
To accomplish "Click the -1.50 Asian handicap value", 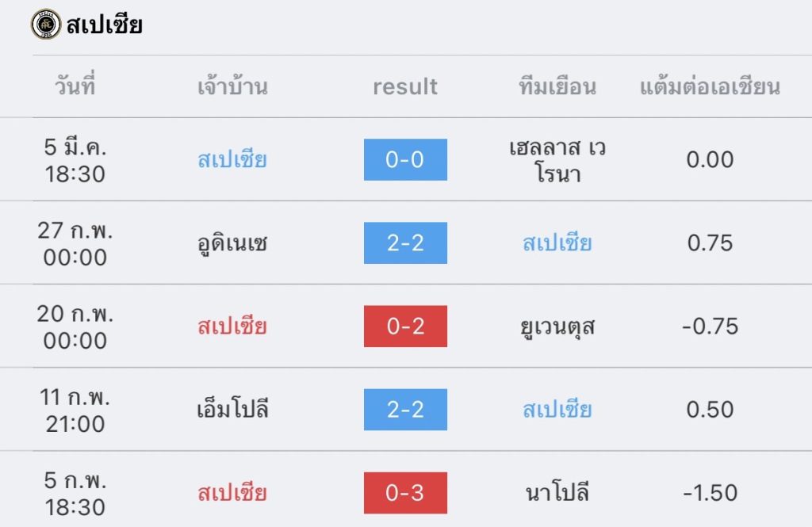I will pos(710,493).
